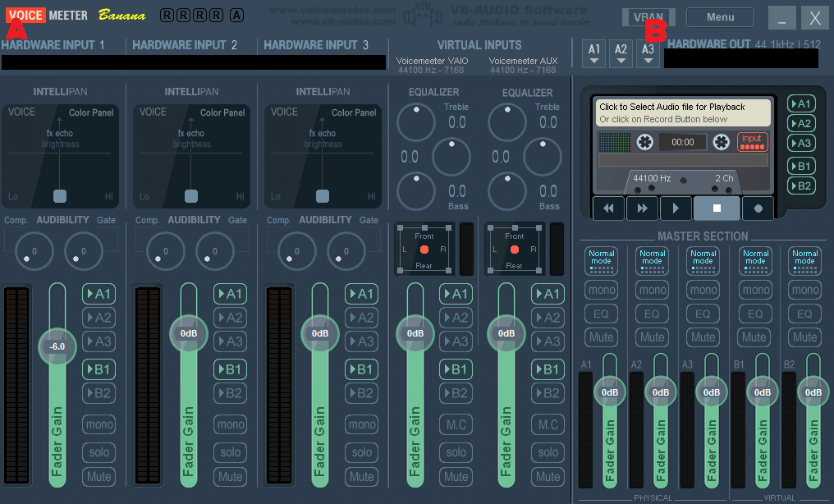Click the A indicator next to R icons
834x504 pixels.
236,15
